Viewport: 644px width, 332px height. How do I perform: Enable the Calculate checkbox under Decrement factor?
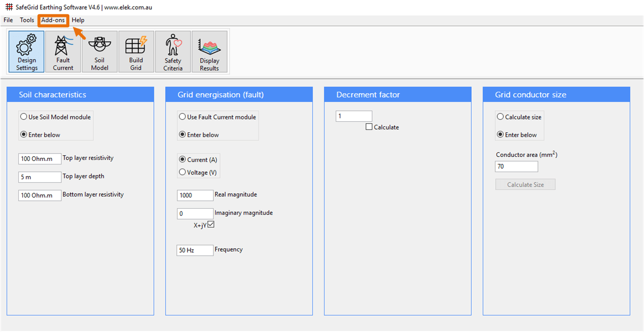(x=369, y=127)
